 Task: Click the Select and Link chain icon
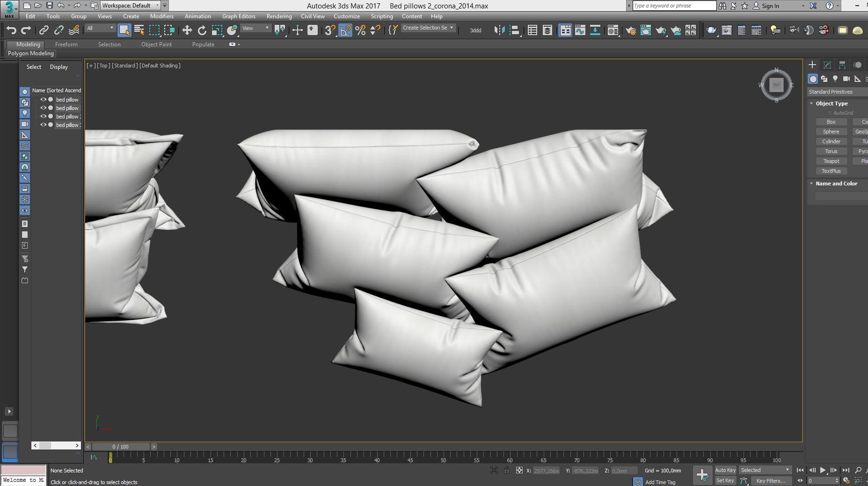click(x=44, y=30)
